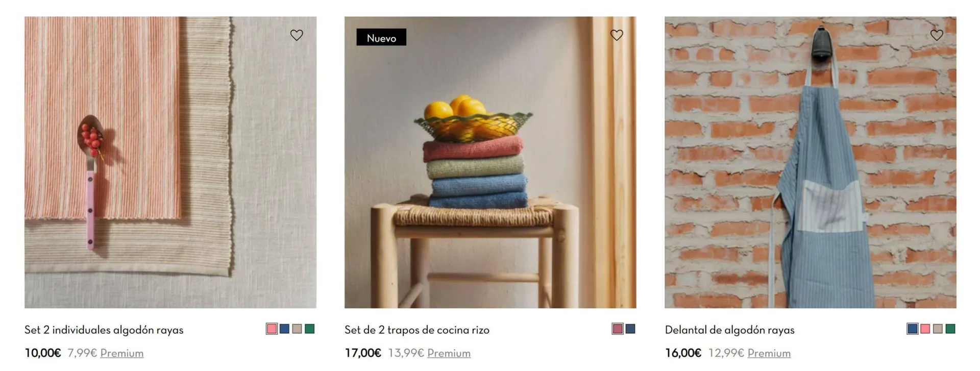The image size is (980, 371).
Task: Choose rose swatch for kitchen towels
Action: point(618,329)
